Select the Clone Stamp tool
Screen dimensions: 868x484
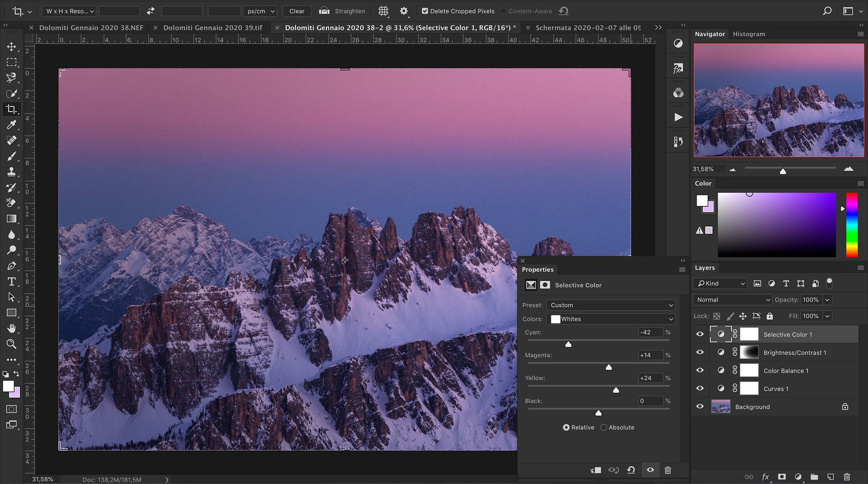tap(11, 172)
